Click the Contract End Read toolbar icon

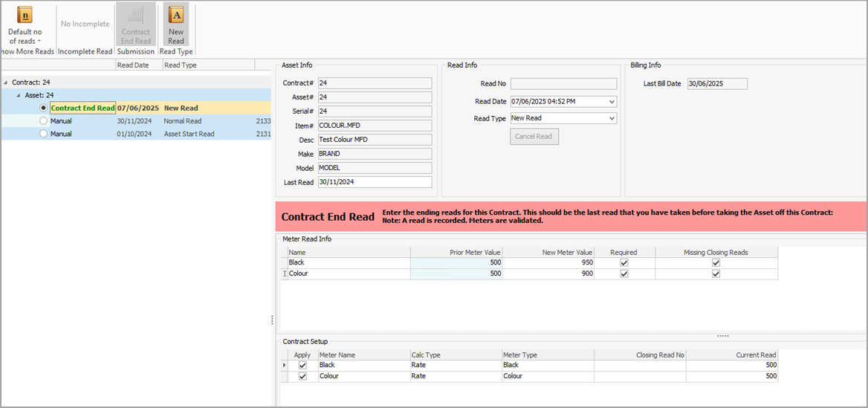pos(136,15)
